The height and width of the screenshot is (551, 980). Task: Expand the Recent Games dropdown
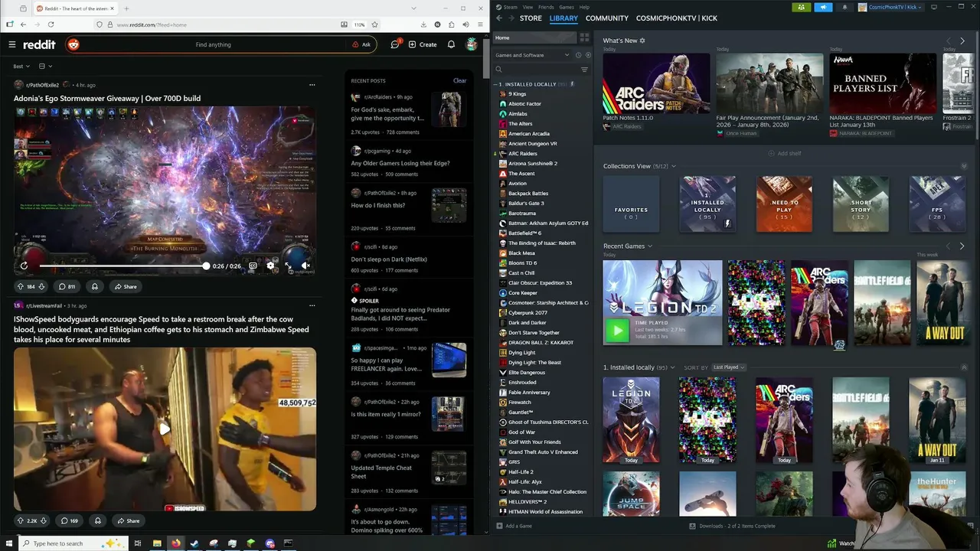click(650, 246)
